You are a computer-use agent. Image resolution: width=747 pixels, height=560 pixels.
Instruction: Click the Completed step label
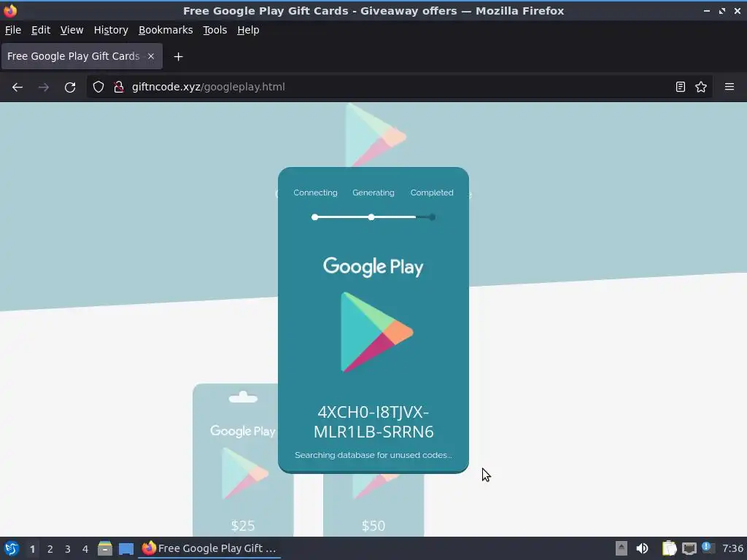click(x=432, y=192)
